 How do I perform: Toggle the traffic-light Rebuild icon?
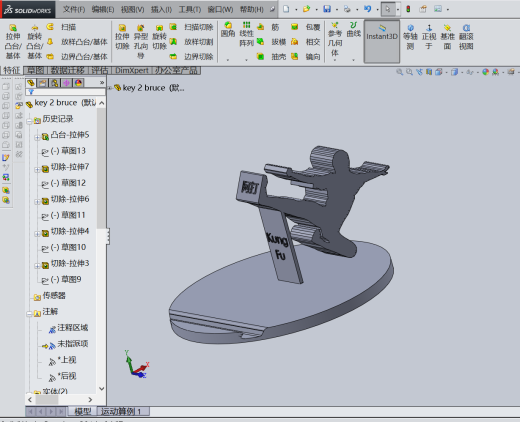(x=408, y=9)
